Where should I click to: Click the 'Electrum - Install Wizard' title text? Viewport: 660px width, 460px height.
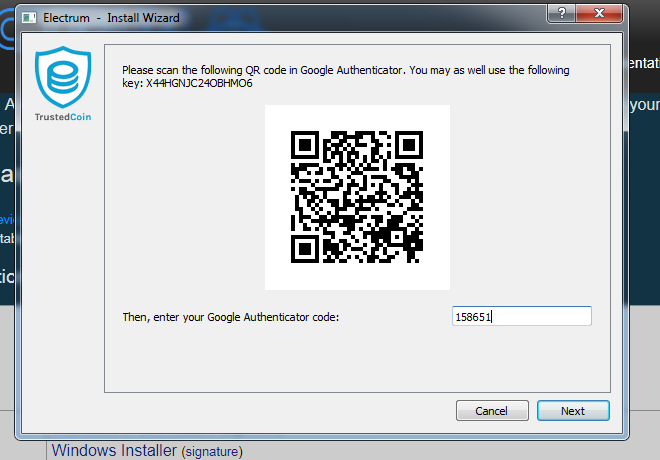pos(111,18)
